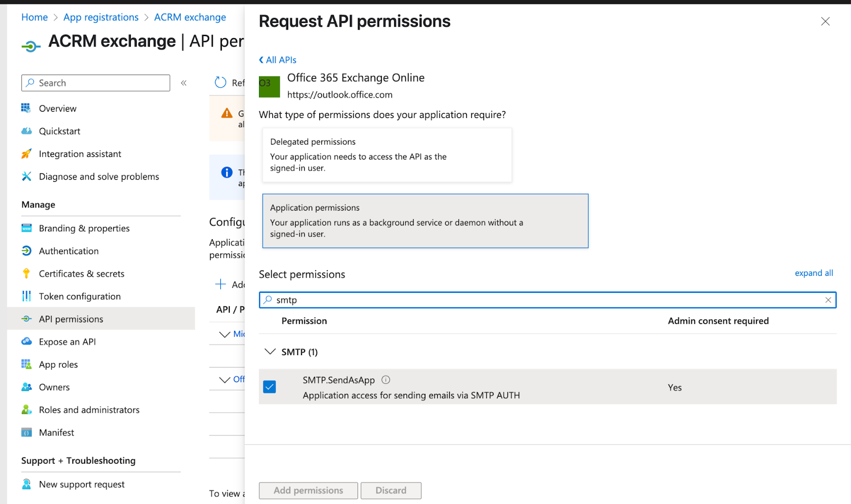Click the Token configuration bars icon
The image size is (851, 504).
[x=26, y=296]
